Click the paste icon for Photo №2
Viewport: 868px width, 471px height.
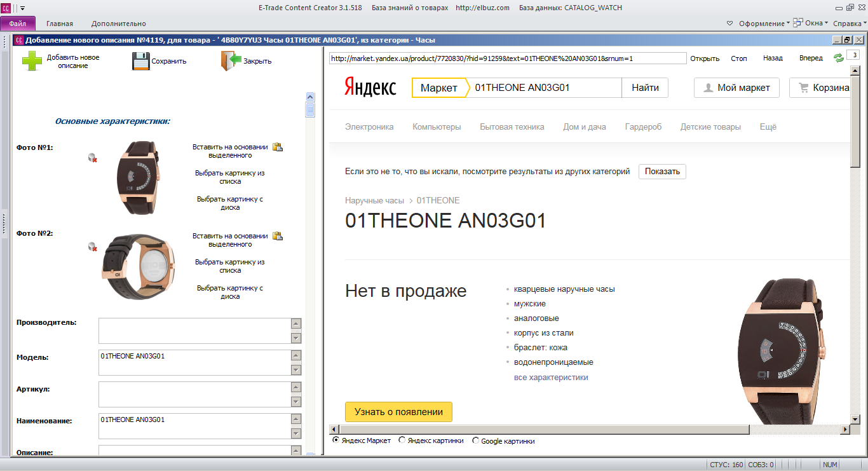[x=278, y=236]
